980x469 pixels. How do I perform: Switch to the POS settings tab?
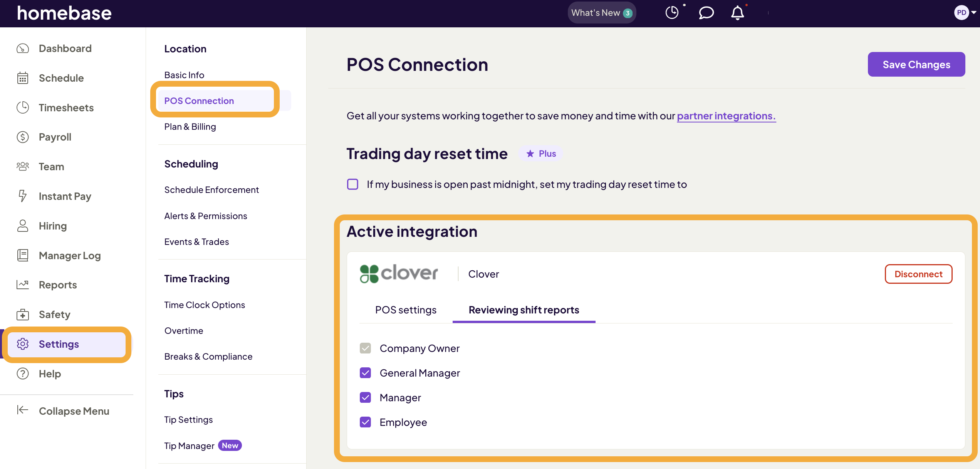tap(406, 310)
